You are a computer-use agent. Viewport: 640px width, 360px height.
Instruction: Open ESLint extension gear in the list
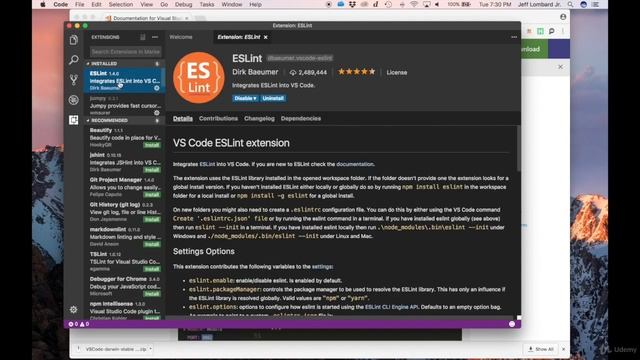157,88
